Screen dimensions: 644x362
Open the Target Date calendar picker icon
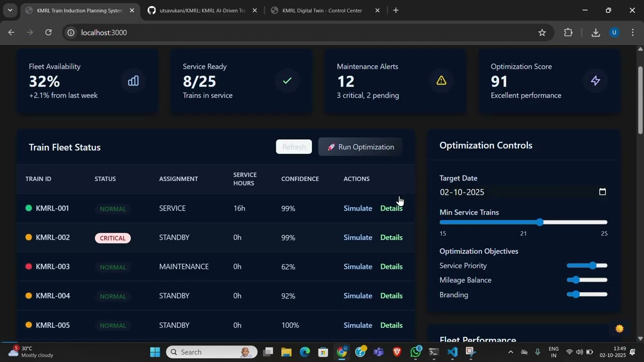tap(602, 192)
